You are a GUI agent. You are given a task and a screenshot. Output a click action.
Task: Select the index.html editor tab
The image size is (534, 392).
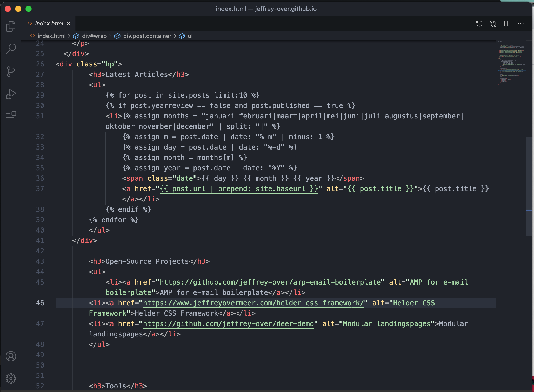pos(49,24)
